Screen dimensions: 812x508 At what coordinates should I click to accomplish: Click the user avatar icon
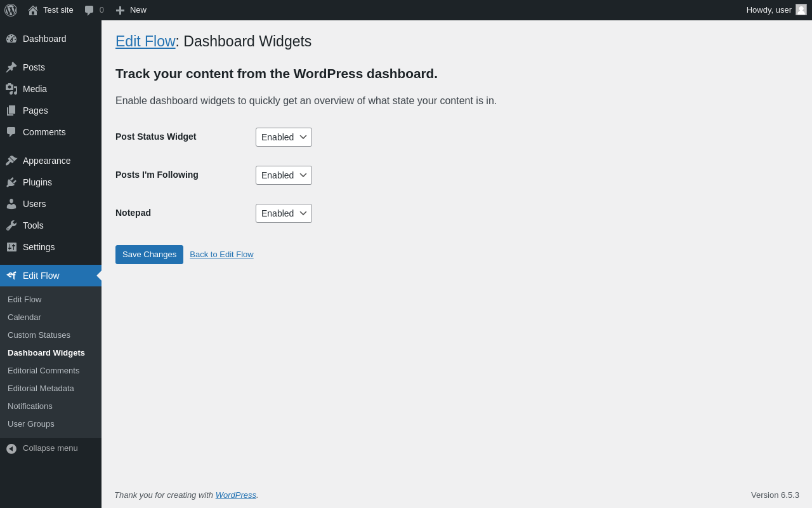(801, 10)
